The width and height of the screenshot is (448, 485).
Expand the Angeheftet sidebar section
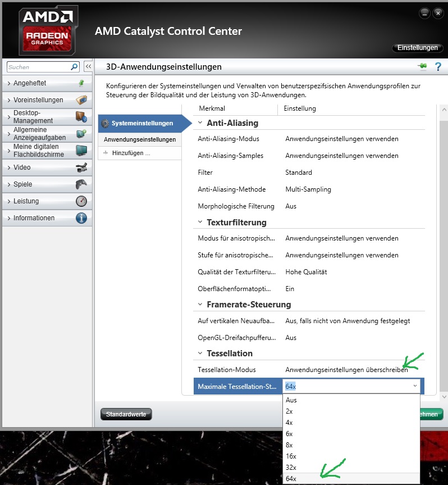coord(8,83)
